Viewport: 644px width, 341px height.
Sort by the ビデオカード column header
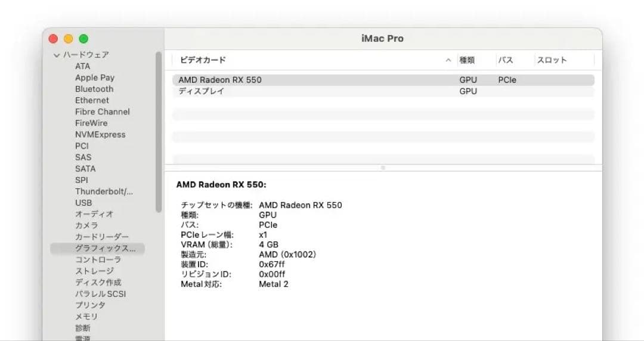coord(203,60)
